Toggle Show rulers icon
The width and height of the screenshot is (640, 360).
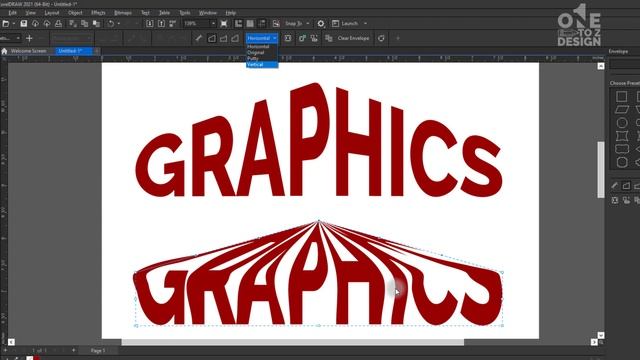[x=238, y=24]
